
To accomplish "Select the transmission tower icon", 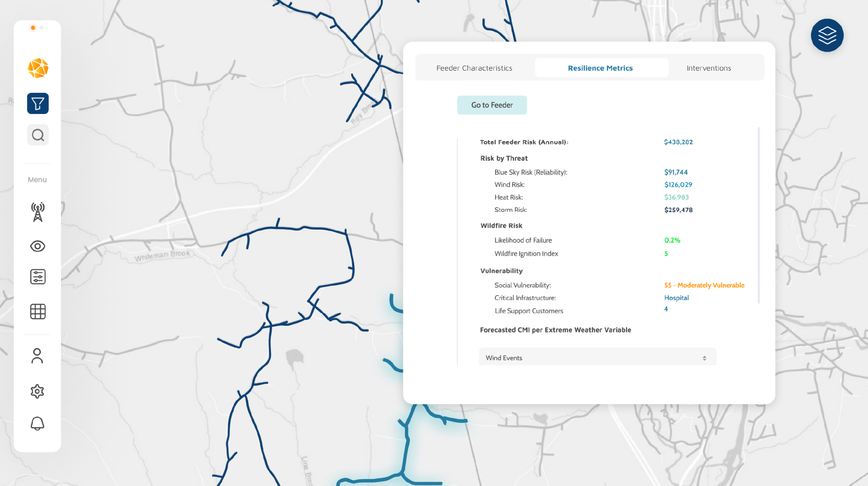I will click(x=38, y=212).
